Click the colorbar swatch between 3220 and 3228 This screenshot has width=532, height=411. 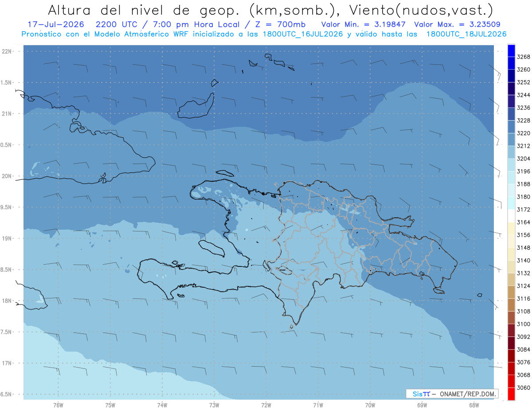511,127
